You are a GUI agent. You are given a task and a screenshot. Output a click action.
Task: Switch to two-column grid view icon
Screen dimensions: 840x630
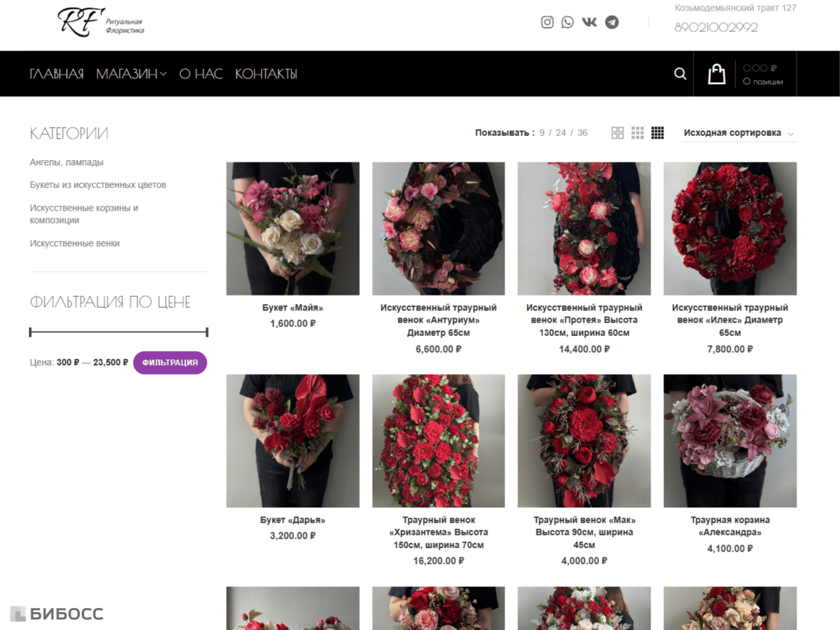point(618,133)
